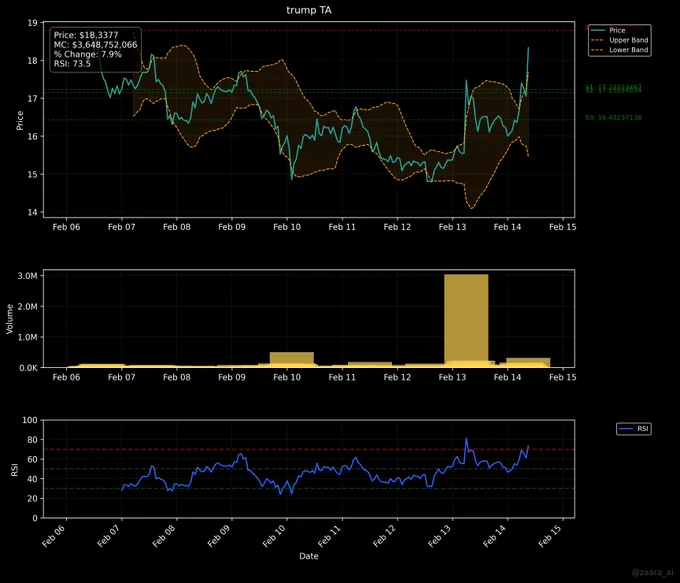Click the '14' tick on the price axis
Screen dimensions: 680x583
33,213
